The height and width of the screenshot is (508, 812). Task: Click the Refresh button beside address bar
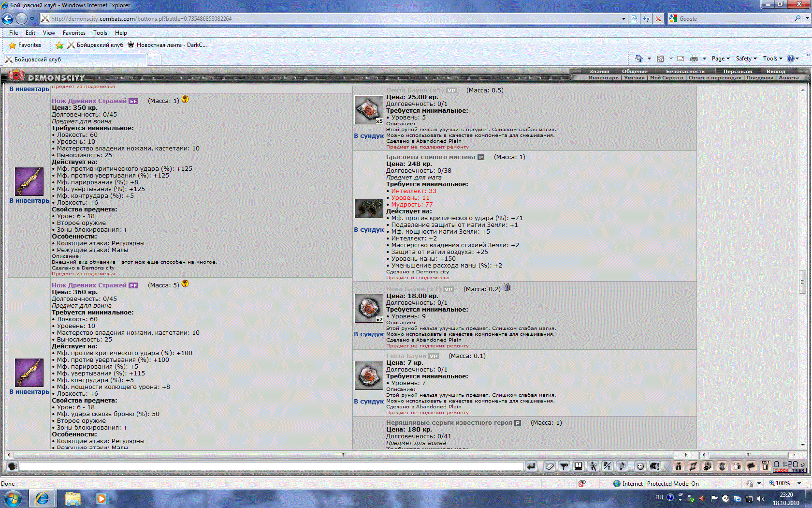[646, 19]
